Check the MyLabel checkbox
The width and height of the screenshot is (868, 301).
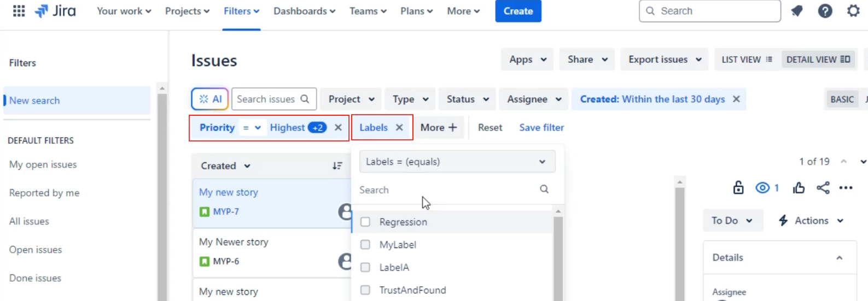(x=365, y=245)
